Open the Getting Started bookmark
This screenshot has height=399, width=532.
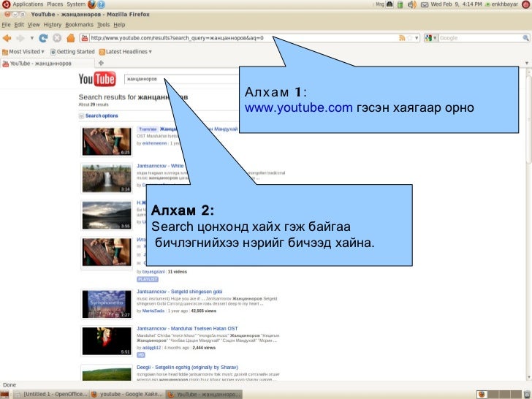72,52
